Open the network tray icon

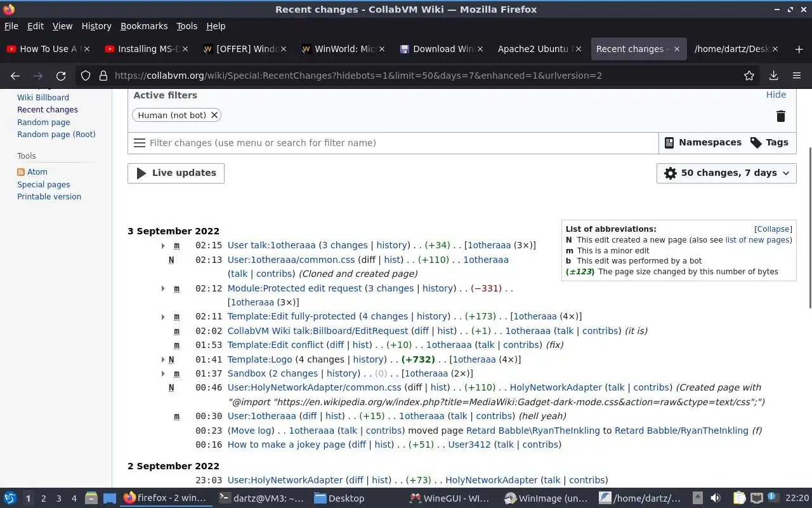click(756, 498)
